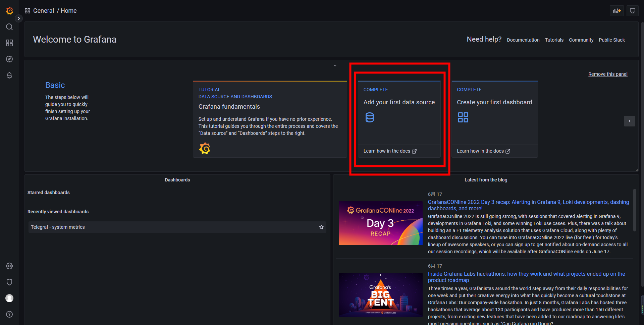This screenshot has height=325, width=644.
Task: Open Inside Grafana Labs hackathons article
Action: [x=526, y=277]
